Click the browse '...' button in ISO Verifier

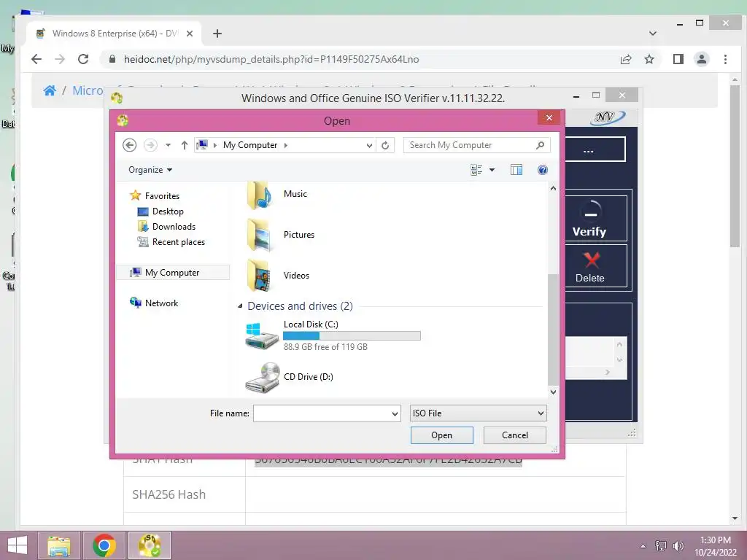(589, 149)
